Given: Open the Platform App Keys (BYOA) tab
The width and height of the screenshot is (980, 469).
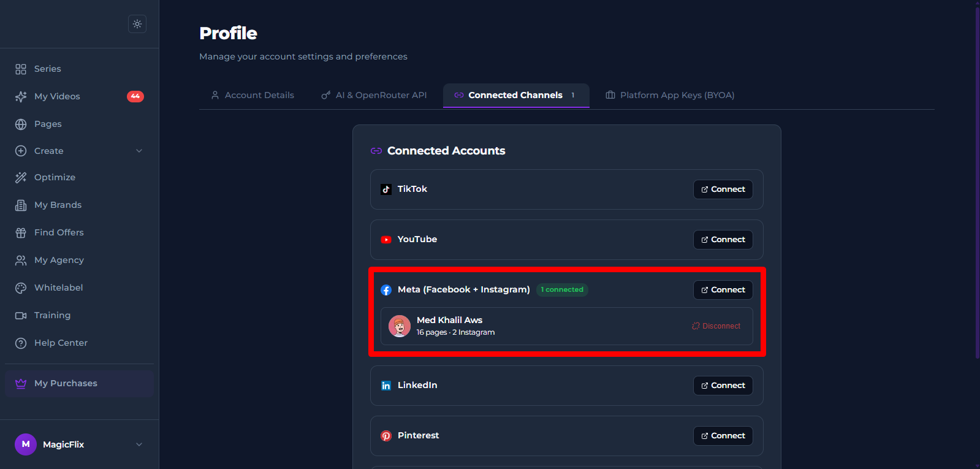Looking at the screenshot, I should (670, 96).
